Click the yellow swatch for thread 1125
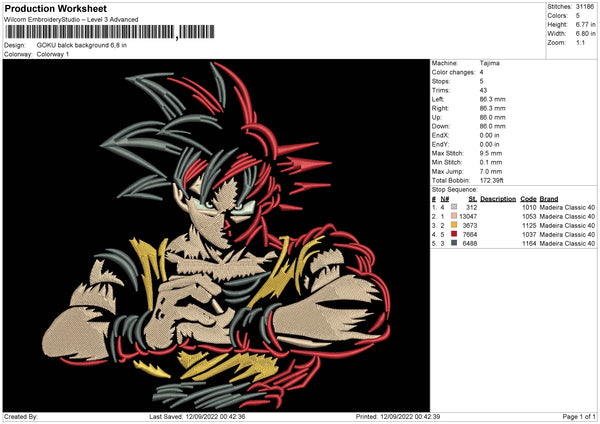 (454, 225)
